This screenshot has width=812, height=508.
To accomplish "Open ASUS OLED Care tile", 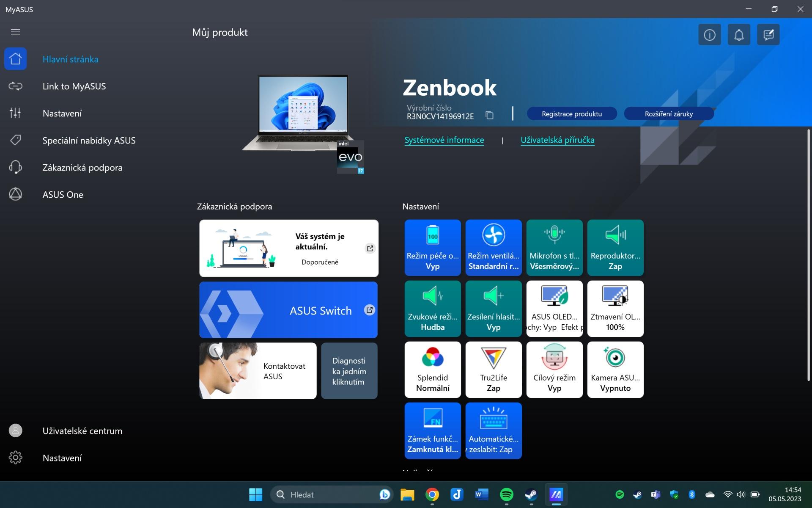I will pos(554,309).
